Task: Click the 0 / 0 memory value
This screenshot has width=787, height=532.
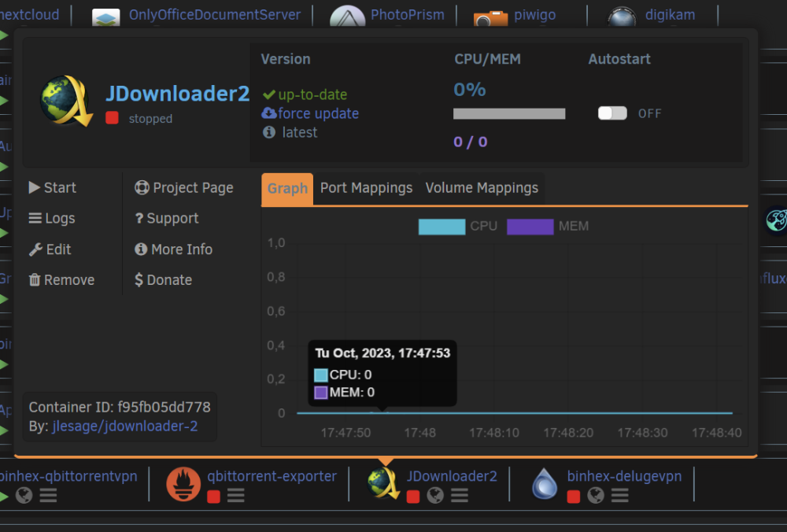Action: [x=471, y=142]
